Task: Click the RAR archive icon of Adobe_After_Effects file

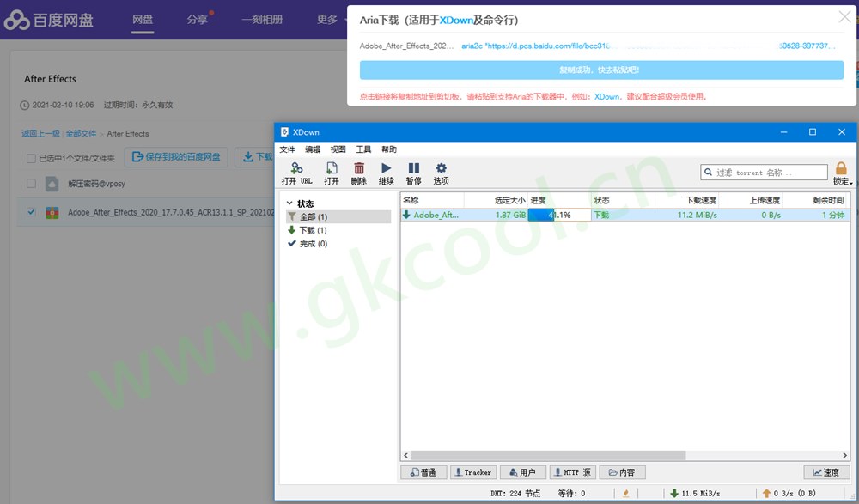Action: [52, 213]
